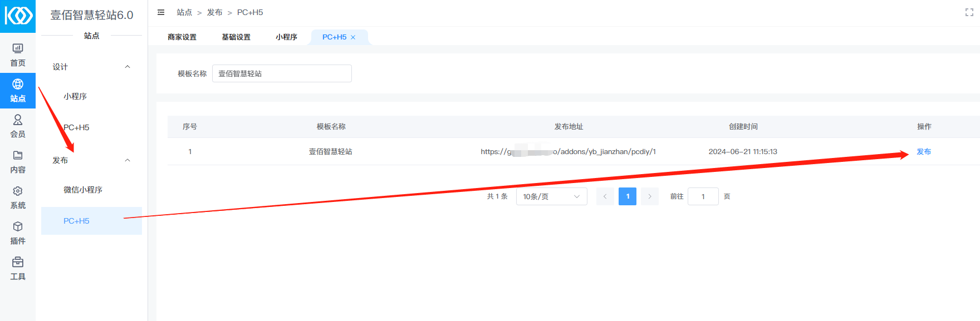Click the 共 1 条 total count
The image size is (980, 321).
[x=497, y=196]
